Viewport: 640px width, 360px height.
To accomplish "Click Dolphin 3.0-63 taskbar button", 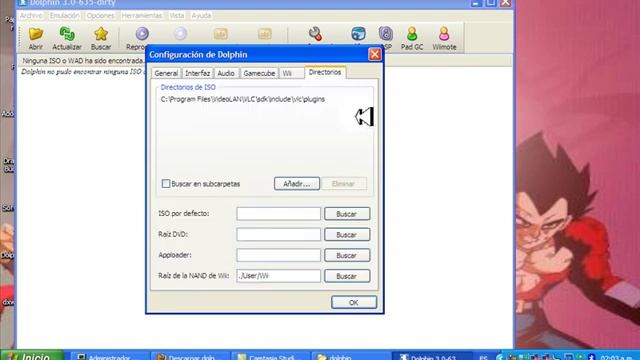I will point(432,356).
